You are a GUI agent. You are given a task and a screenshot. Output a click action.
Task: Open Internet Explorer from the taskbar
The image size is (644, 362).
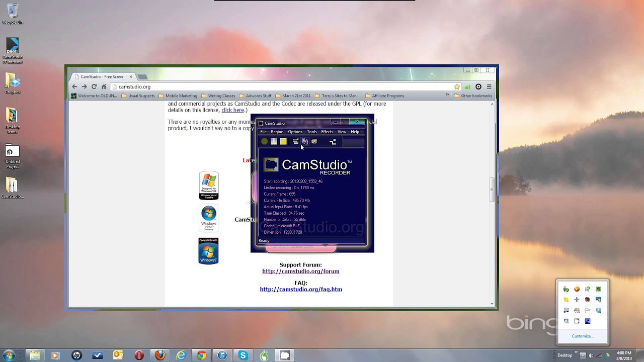tap(181, 355)
